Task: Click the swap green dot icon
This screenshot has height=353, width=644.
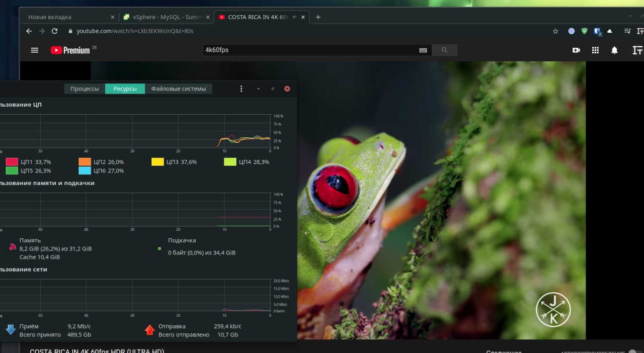Action: [159, 248]
